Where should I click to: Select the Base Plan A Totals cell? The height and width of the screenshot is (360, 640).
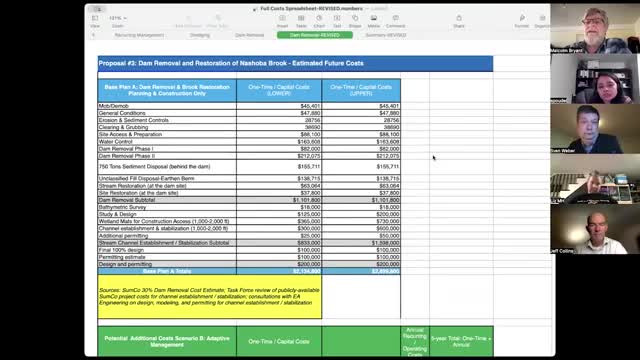167,271
